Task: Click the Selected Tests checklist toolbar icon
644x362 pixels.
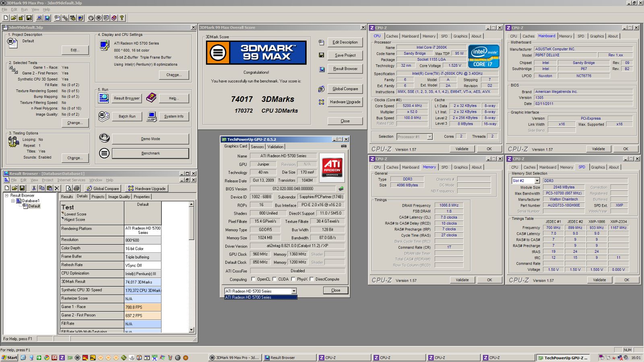Action: tap(65, 18)
